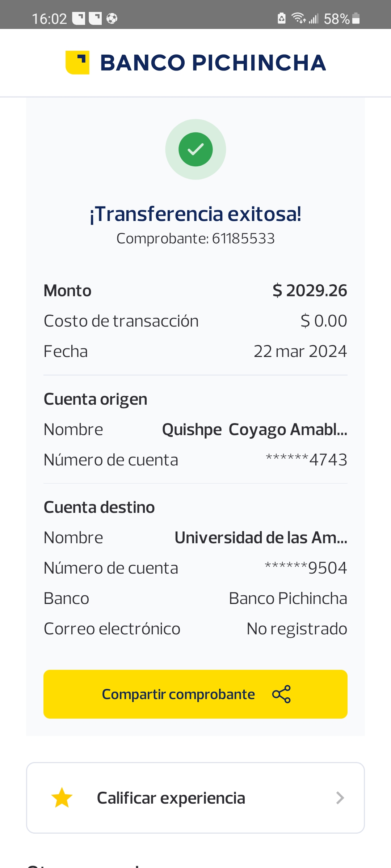This screenshot has width=391, height=868.
Task: Tap the origin account number ending 4743
Action: point(306,460)
